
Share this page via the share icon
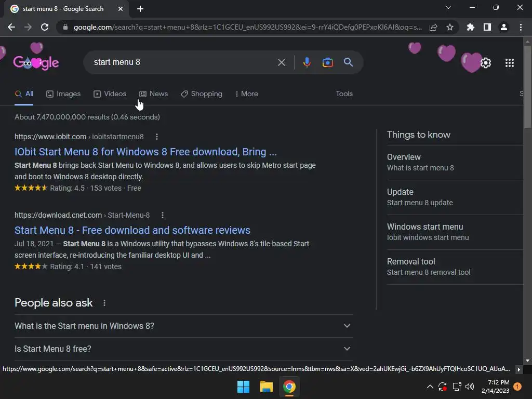[x=433, y=27]
